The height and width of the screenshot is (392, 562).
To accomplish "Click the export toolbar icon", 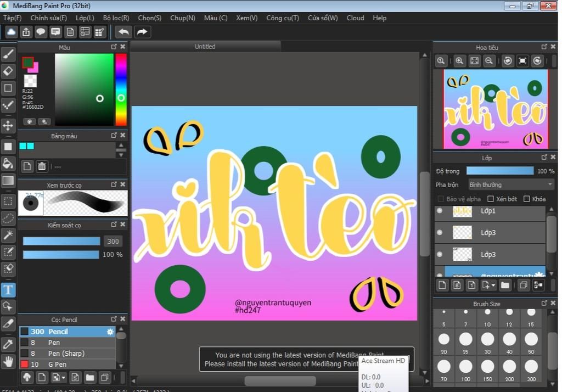I will [26, 32].
